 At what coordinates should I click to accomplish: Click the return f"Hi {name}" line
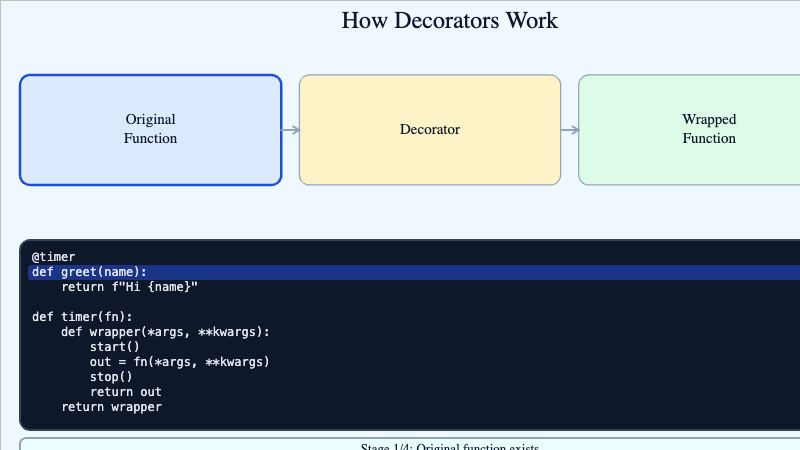[130, 287]
